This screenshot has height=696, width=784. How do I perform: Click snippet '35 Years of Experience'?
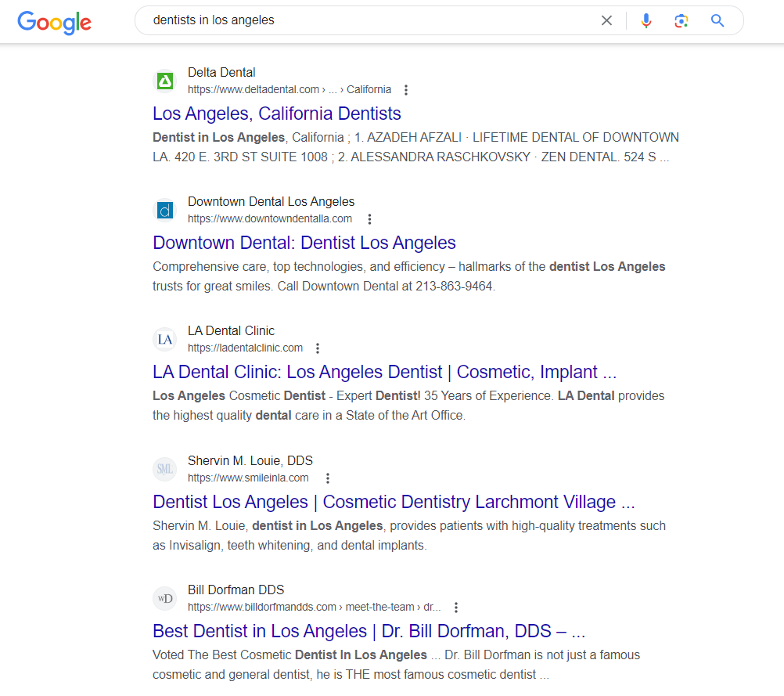tap(408, 406)
